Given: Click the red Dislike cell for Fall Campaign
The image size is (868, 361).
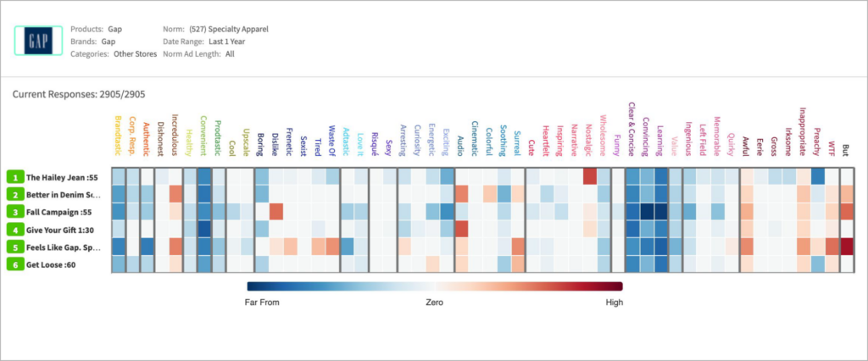Looking at the screenshot, I should [275, 212].
